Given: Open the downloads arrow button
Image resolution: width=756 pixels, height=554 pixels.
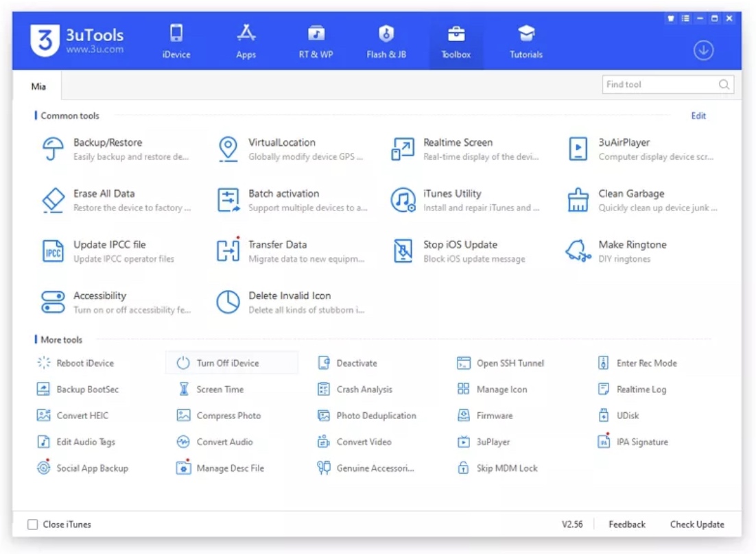Looking at the screenshot, I should coord(703,50).
